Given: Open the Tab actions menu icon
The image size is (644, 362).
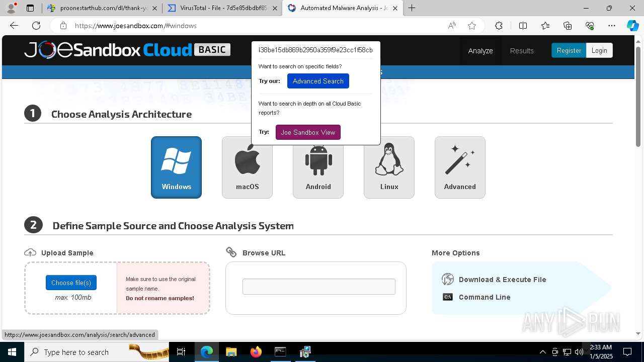Looking at the screenshot, I should coord(30,8).
